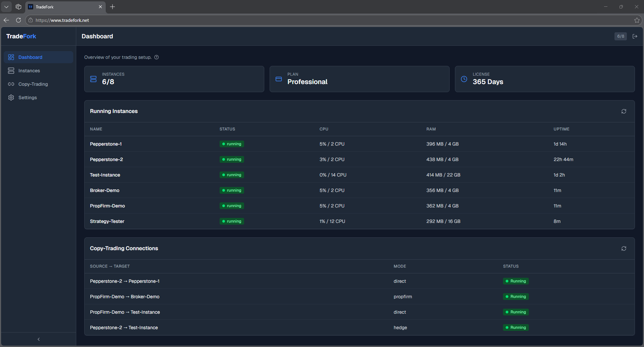
Task: Open the Dashboard sidebar item
Action: click(38, 57)
